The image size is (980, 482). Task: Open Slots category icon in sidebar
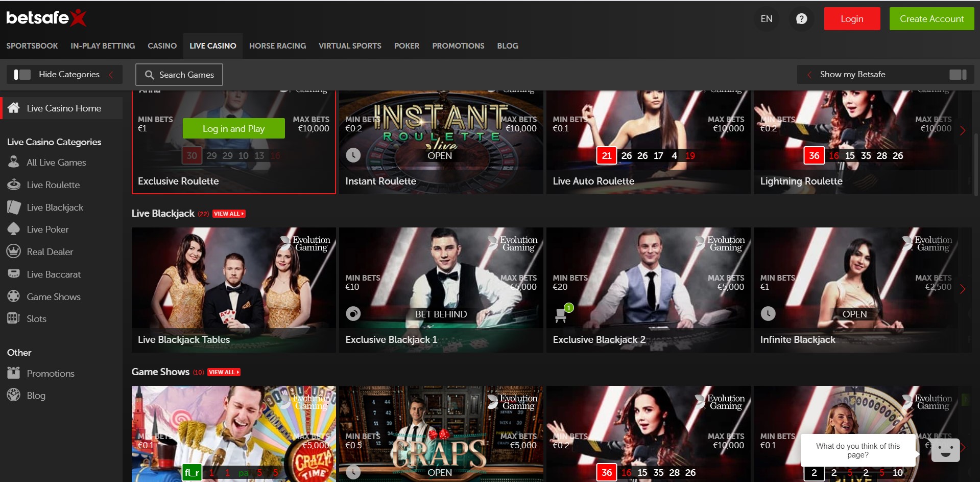tap(14, 318)
